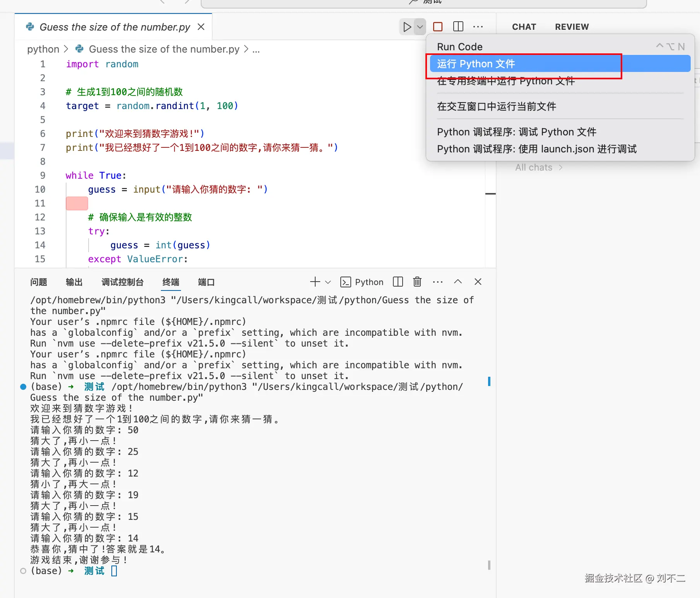
Task: Split the editor with the layout icon
Action: tap(458, 27)
